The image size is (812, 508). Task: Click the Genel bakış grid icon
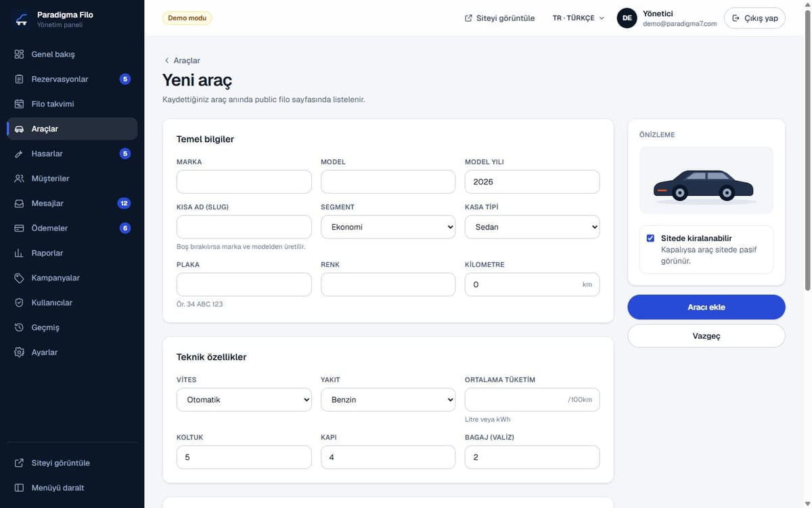(x=19, y=54)
